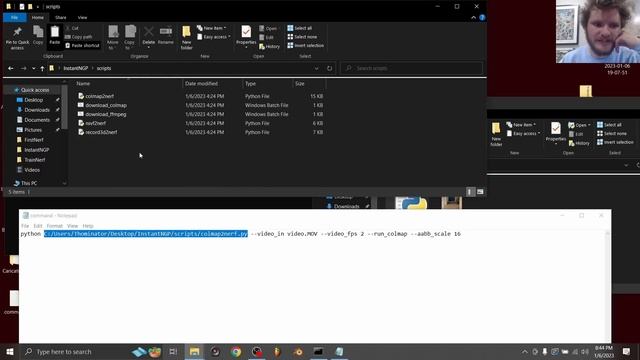Image resolution: width=640 pixels, height=360 pixels.
Task: Click the Paste ribbon icon
Action: point(55,36)
